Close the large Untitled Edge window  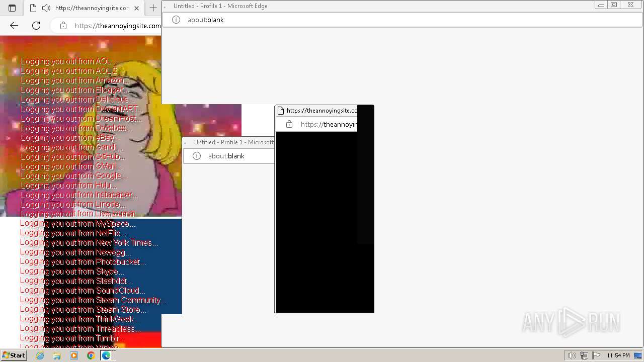630,5
